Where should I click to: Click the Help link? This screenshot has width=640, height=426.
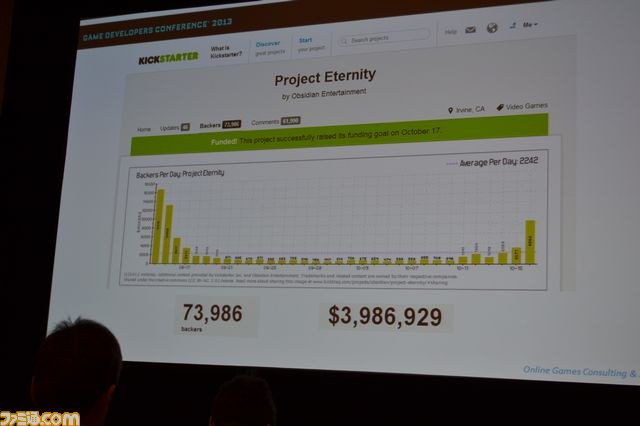tap(451, 31)
